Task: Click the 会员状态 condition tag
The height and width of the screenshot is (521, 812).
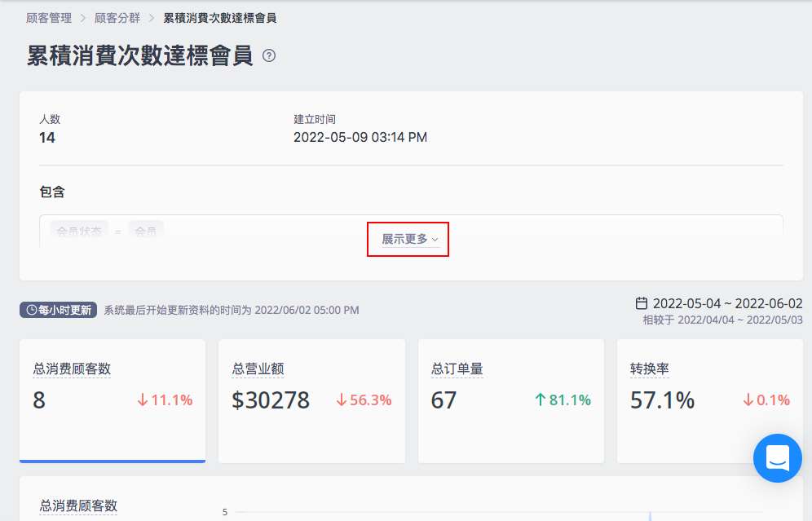Action: [79, 231]
